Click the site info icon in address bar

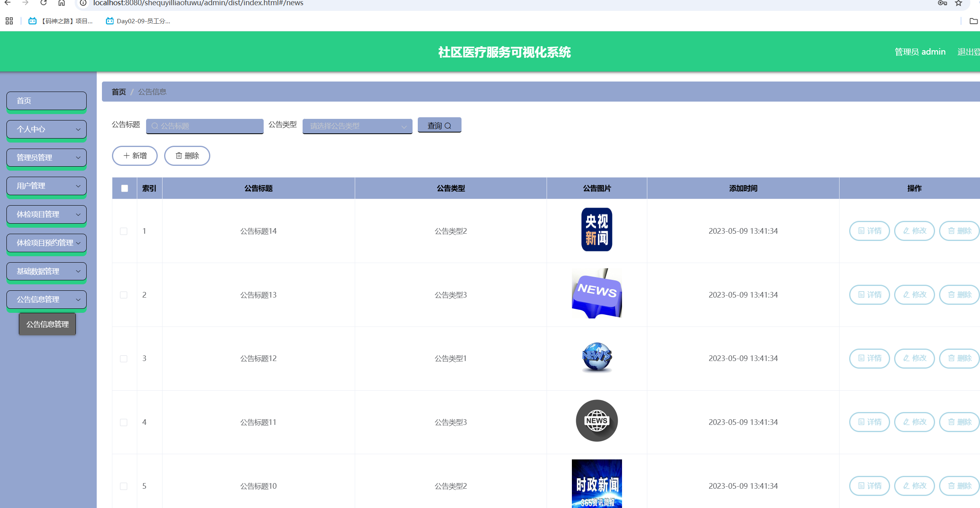tap(83, 3)
